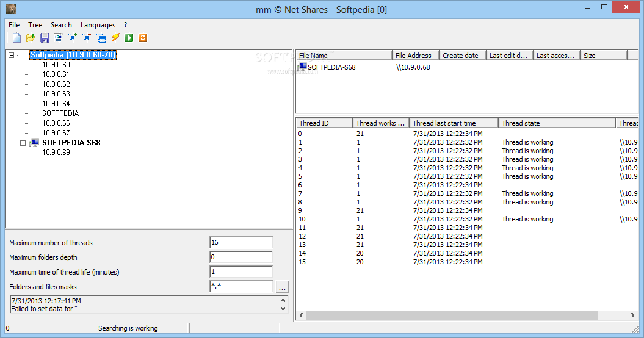The image size is (644, 338).
Task: Sort by the File Name column header
Action: pos(344,56)
